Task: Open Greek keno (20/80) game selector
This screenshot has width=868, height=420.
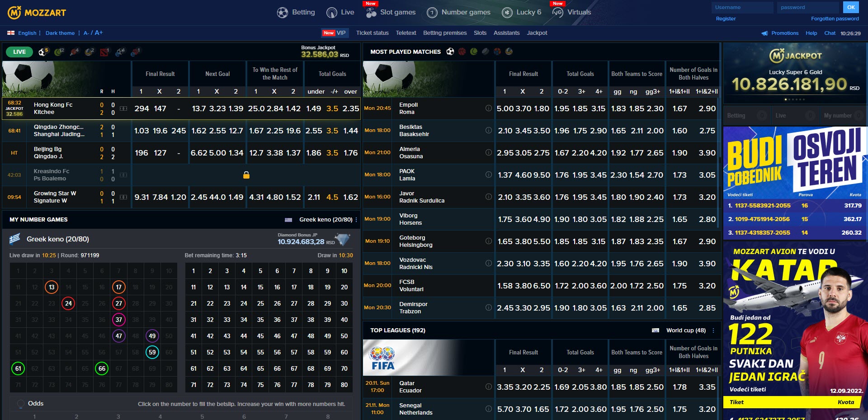Action: 328,220
